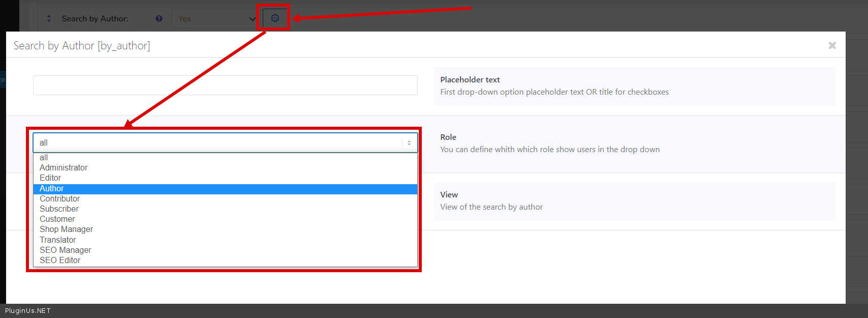The width and height of the screenshot is (868, 318).
Task: Select 'all' from the role list
Action: coord(44,158)
